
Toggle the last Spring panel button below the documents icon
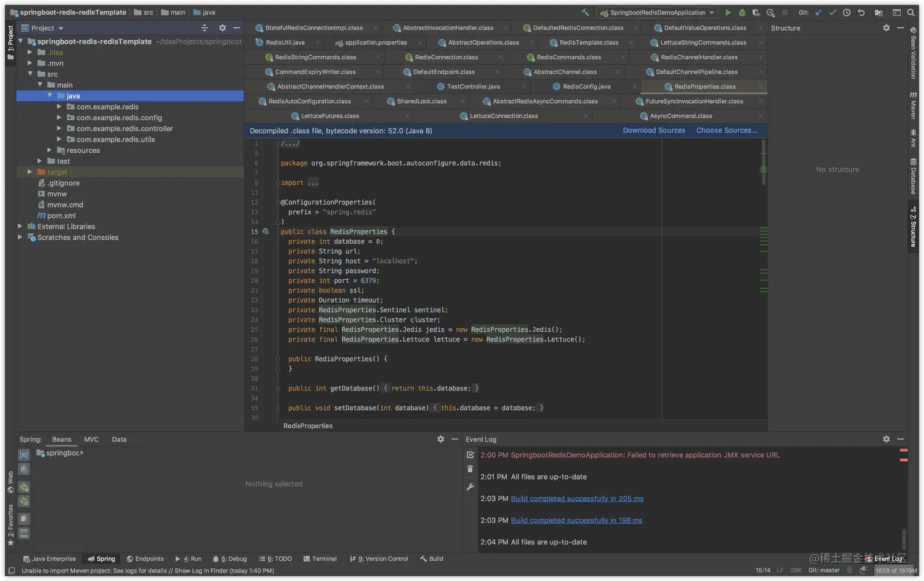point(24,533)
